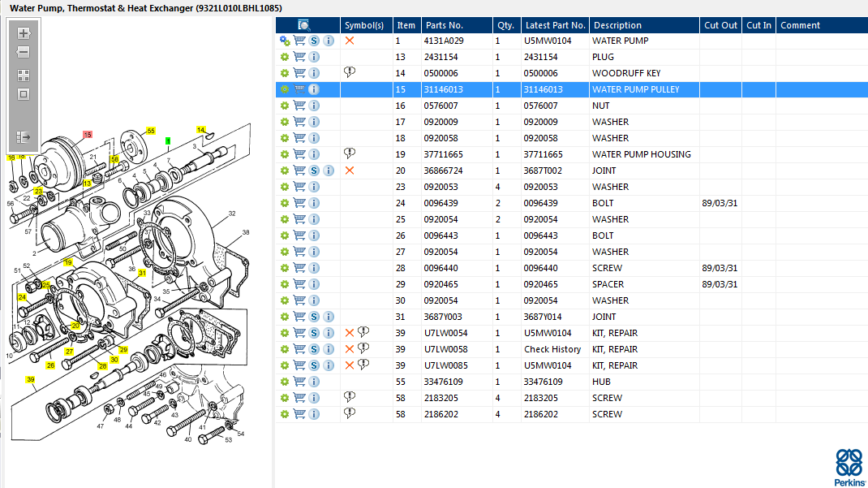Open info for the HUB row

tap(314, 382)
